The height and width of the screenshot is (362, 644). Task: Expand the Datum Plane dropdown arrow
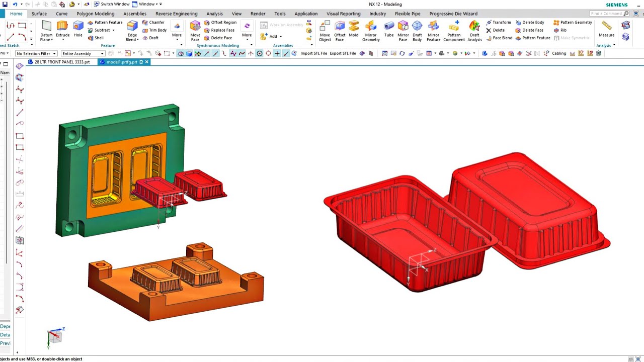coord(52,39)
